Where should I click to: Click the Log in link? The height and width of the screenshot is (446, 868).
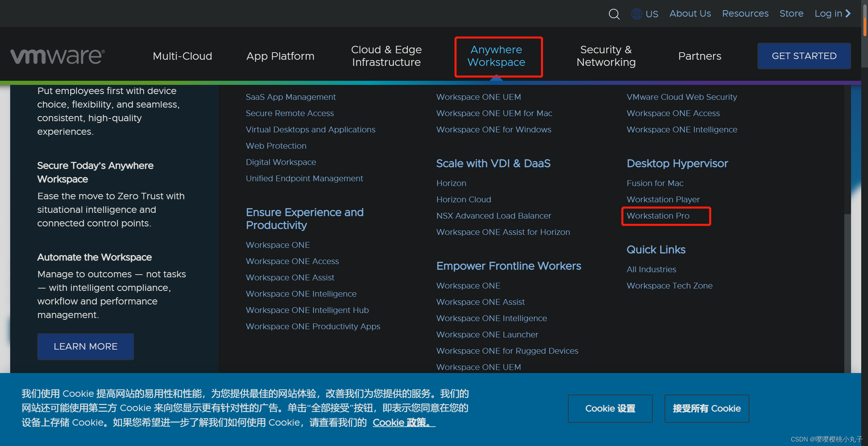[x=828, y=14]
